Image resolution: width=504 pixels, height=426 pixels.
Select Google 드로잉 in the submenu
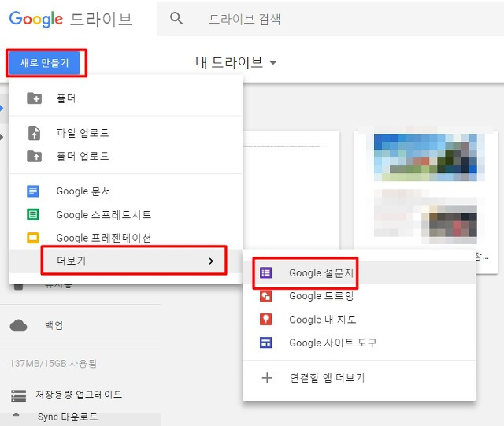359,296
